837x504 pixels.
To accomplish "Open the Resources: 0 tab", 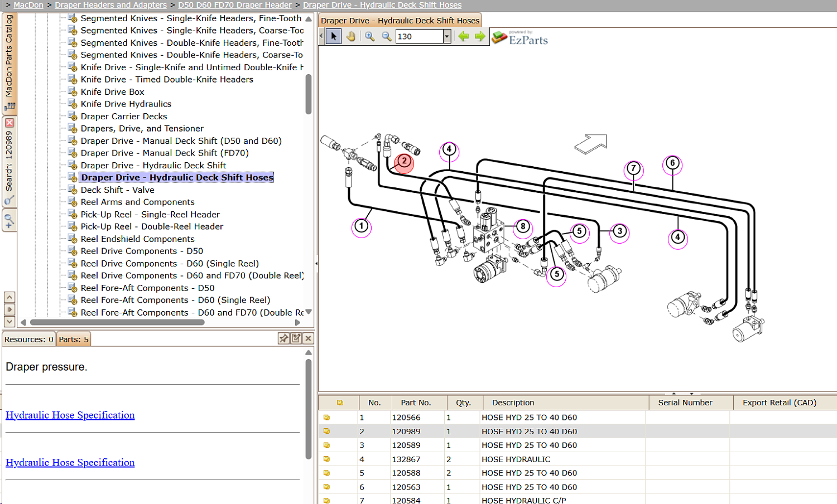I will click(29, 340).
